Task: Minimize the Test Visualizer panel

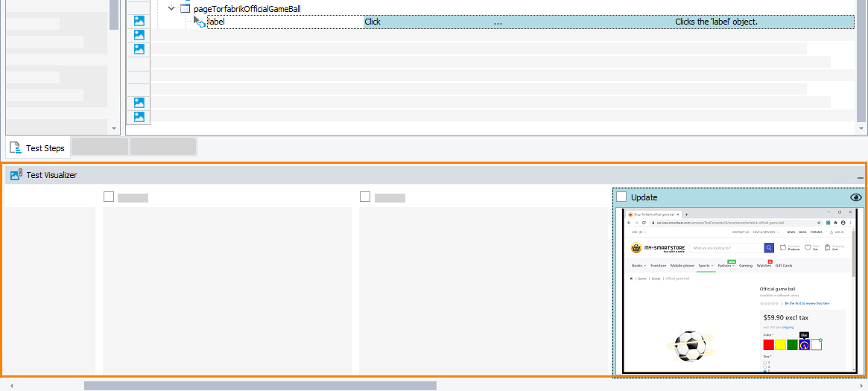Action: (x=861, y=177)
